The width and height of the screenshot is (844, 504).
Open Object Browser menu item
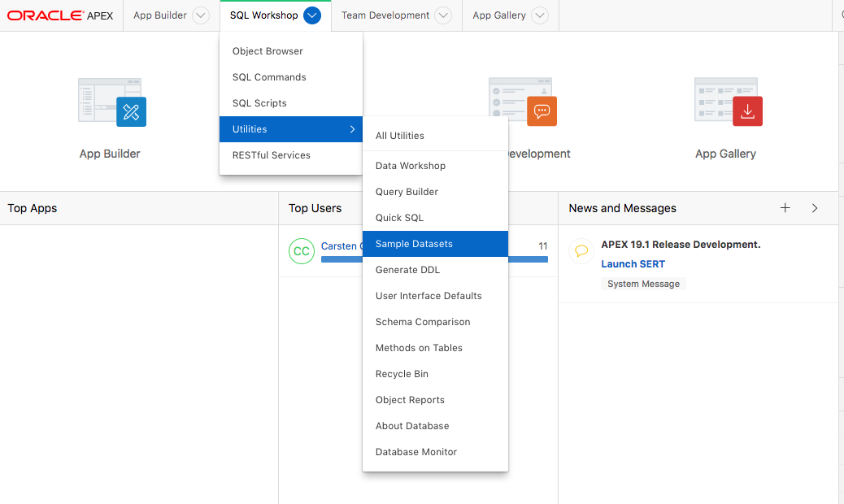(268, 51)
